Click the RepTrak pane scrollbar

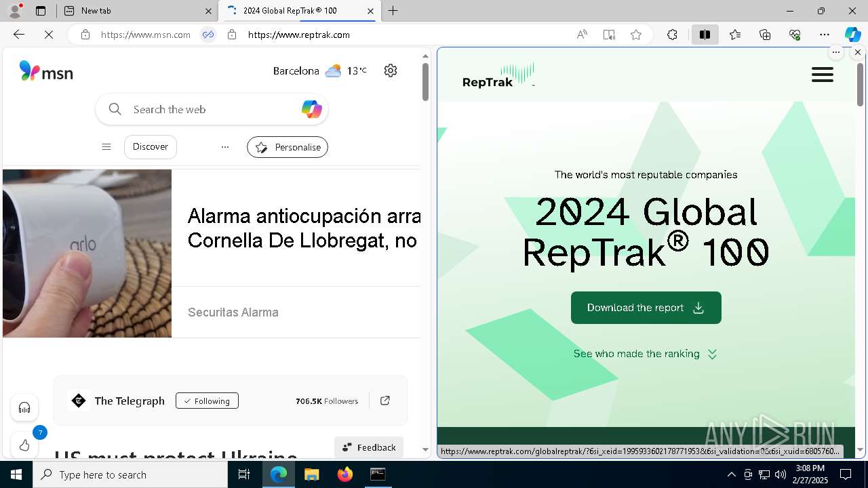tap(860, 85)
